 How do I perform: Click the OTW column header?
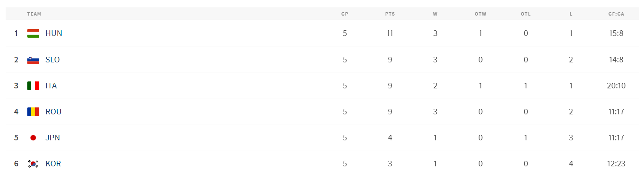[x=480, y=14]
